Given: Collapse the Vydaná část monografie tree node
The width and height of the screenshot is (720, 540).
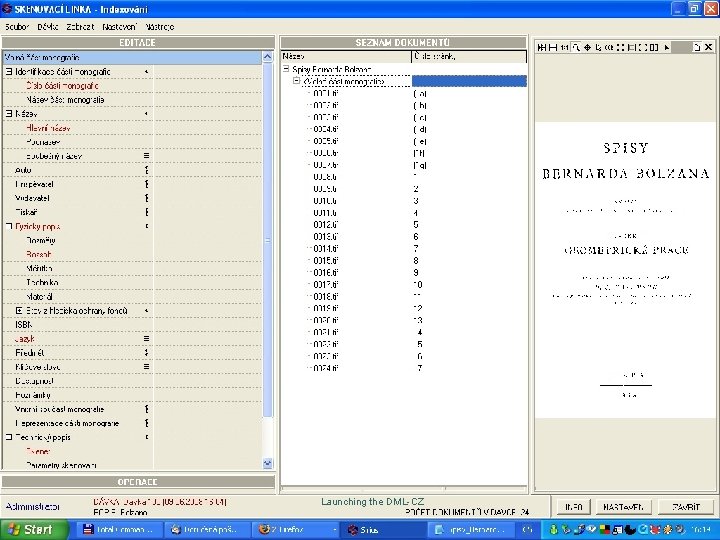Looking at the screenshot, I should pos(297,81).
